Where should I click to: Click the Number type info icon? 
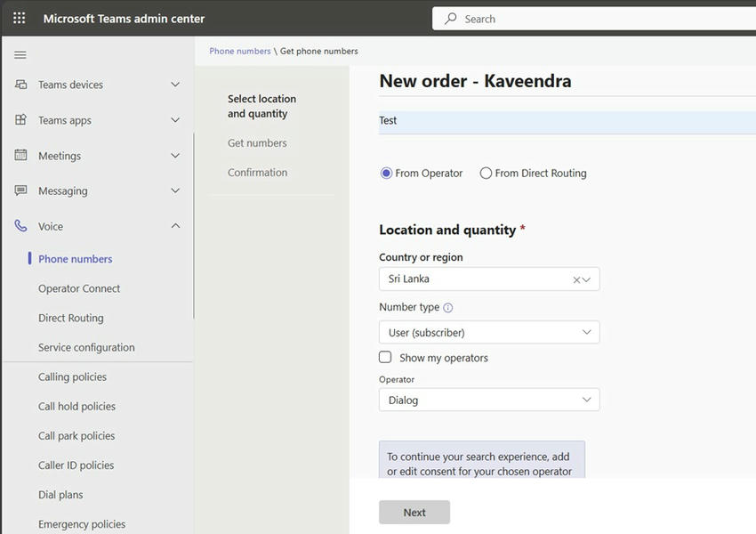tap(448, 308)
